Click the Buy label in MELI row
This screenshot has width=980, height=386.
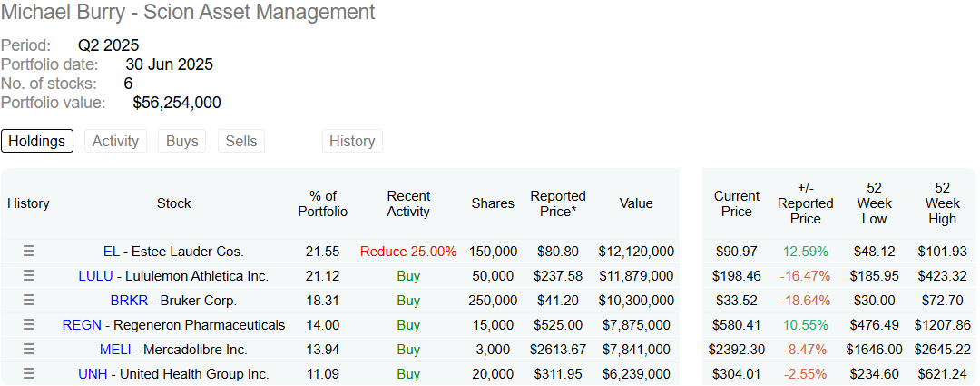click(408, 350)
